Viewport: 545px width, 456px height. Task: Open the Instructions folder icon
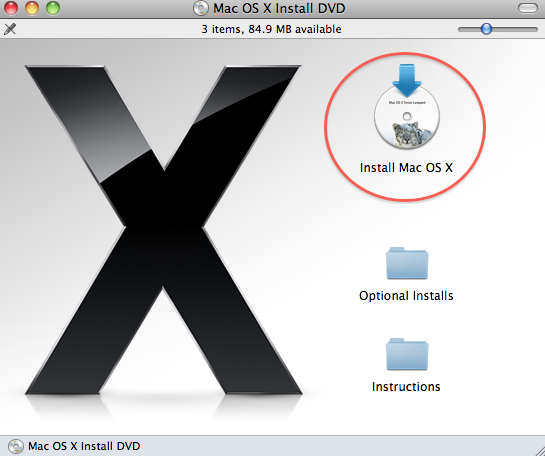pos(407,354)
